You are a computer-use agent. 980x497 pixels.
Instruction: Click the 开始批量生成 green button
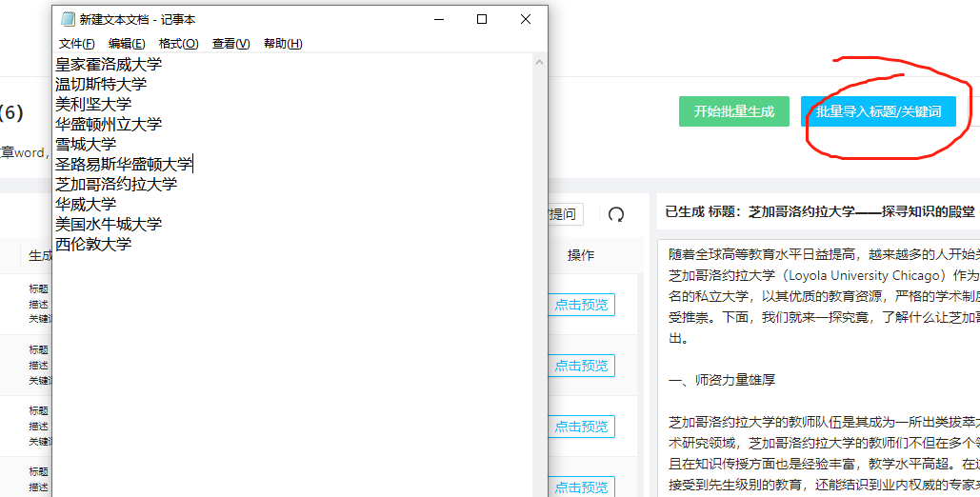click(x=733, y=111)
